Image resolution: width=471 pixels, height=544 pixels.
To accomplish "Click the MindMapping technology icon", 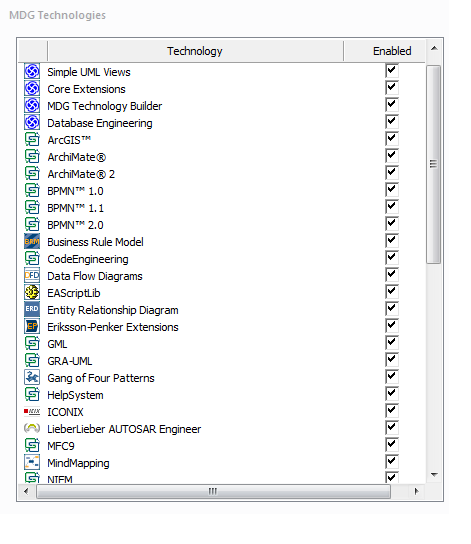I will tap(32, 462).
